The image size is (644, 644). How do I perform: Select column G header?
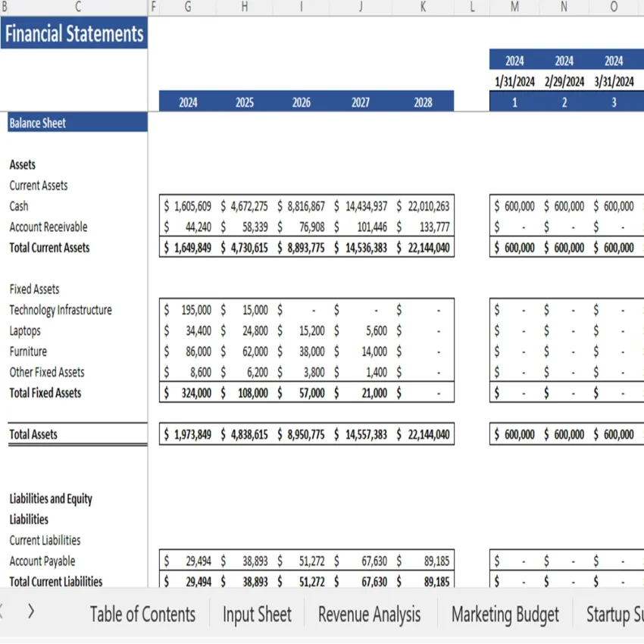tap(187, 7)
